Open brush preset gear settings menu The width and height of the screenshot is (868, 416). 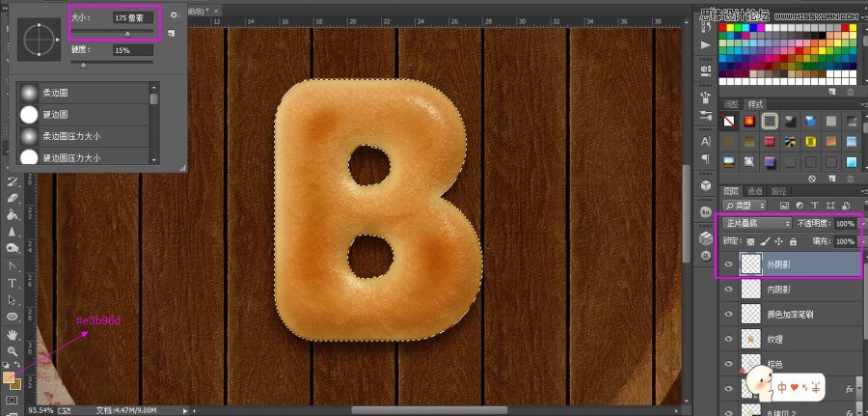pyautogui.click(x=175, y=14)
